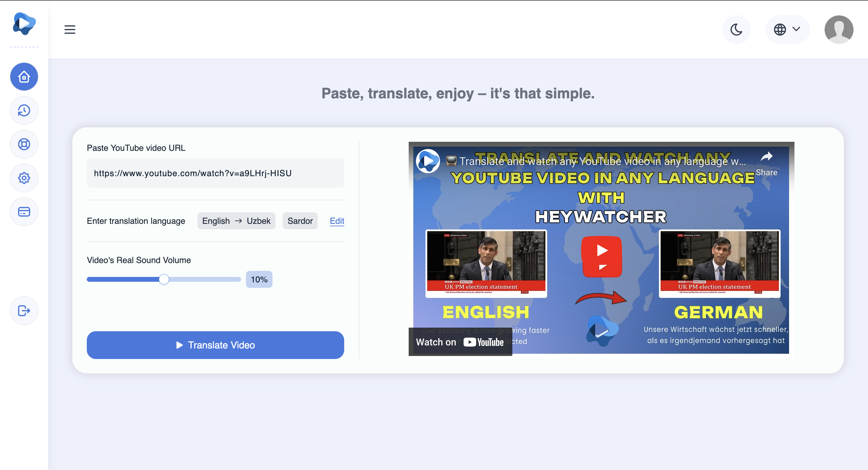Open the Billing card icon in sidebar
The width and height of the screenshot is (868, 470).
tap(24, 211)
